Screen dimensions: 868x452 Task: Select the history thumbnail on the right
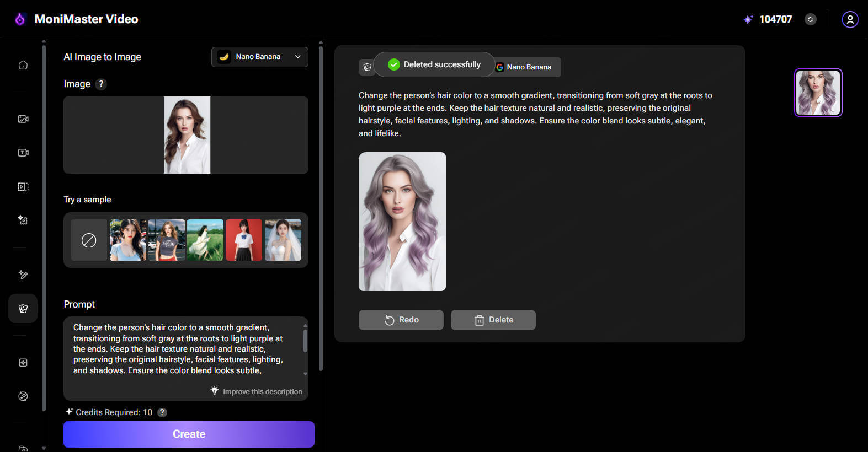[x=818, y=93]
